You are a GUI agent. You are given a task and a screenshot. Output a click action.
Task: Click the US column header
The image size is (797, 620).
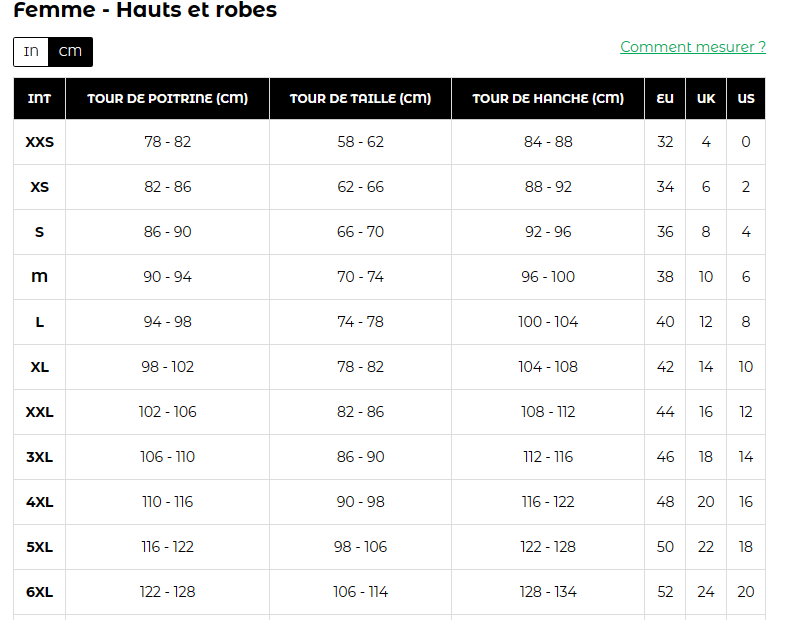(x=746, y=99)
